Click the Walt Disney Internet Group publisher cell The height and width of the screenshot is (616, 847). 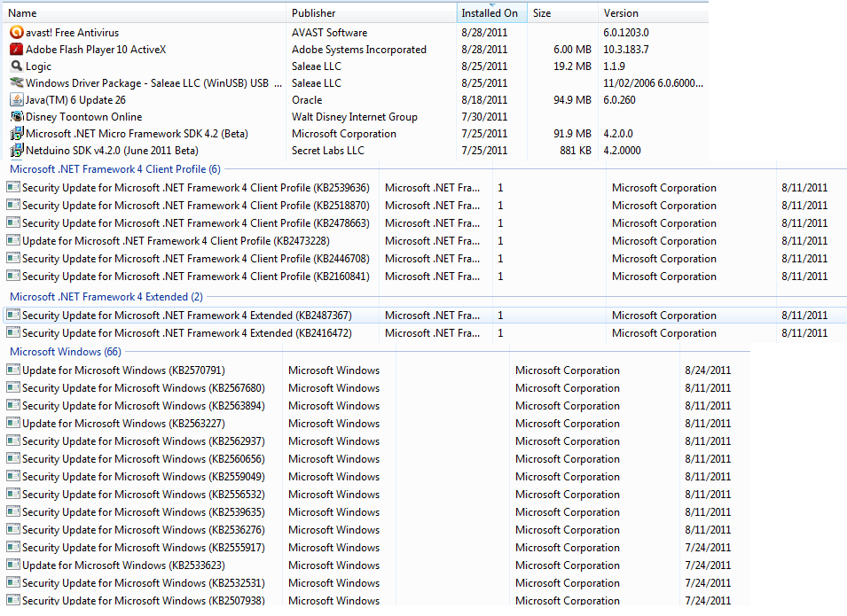point(355,116)
